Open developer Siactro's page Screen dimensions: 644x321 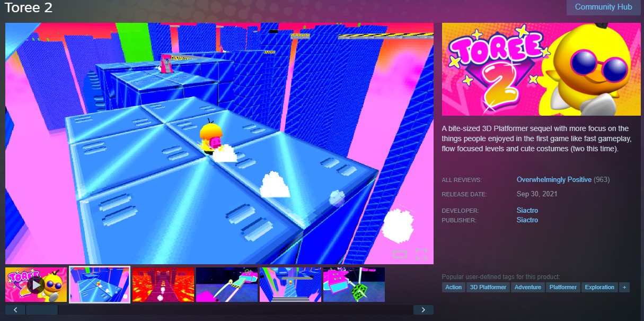coord(527,211)
